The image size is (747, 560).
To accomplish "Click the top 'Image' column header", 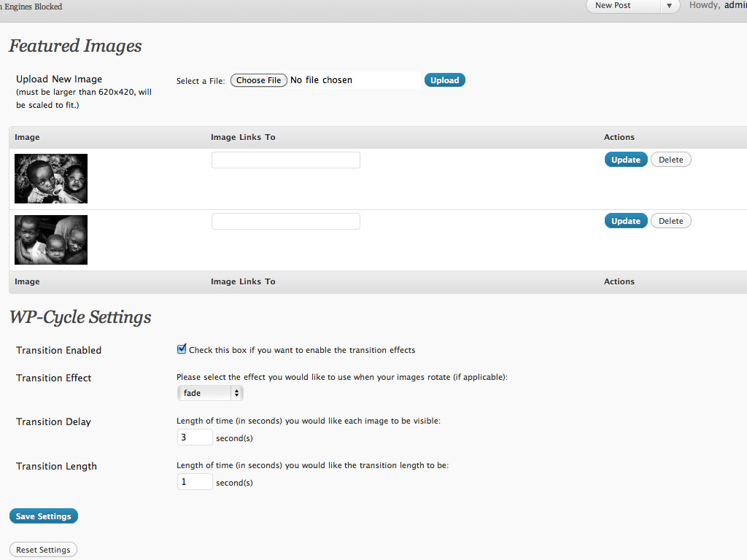I will pos(27,137).
